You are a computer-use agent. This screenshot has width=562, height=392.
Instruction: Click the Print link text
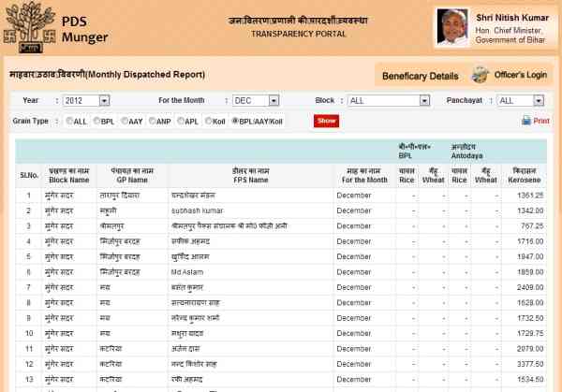pyautogui.click(x=541, y=121)
